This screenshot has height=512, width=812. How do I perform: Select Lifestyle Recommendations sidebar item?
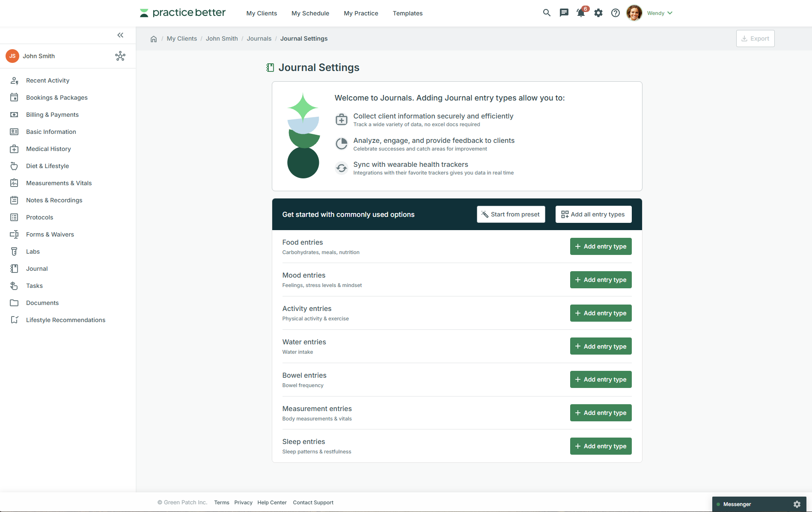(65, 320)
